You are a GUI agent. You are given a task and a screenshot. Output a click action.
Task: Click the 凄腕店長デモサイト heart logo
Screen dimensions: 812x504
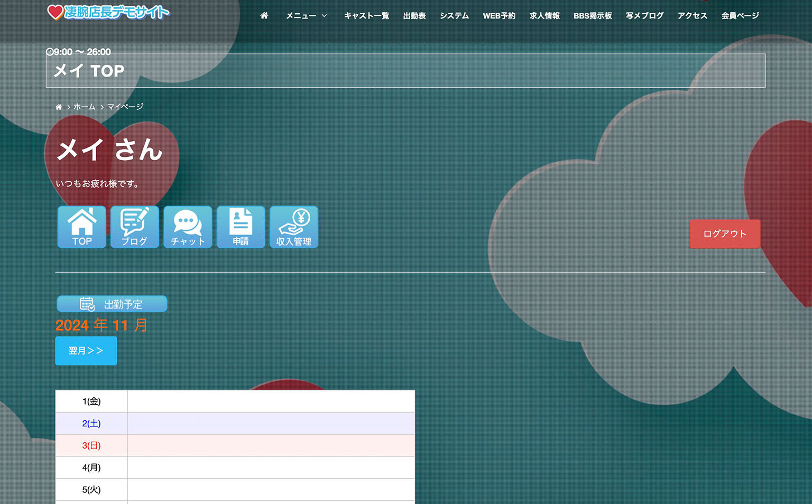tap(108, 12)
